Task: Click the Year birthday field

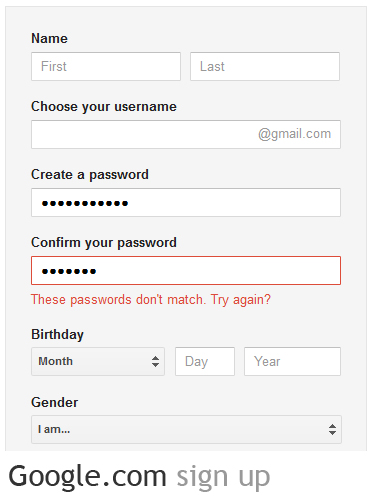Action: pyautogui.click(x=292, y=361)
